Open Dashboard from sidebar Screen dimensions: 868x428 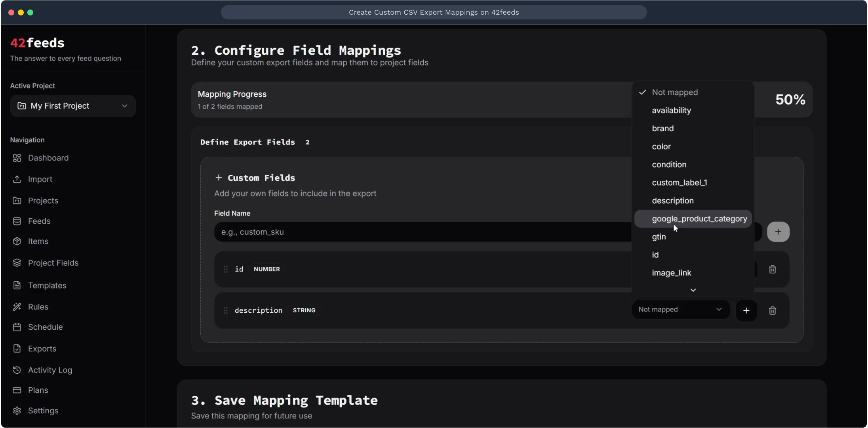(x=48, y=158)
